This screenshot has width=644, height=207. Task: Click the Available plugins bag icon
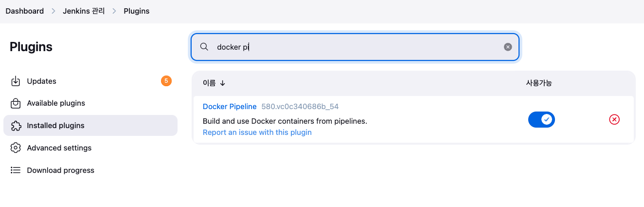16,103
